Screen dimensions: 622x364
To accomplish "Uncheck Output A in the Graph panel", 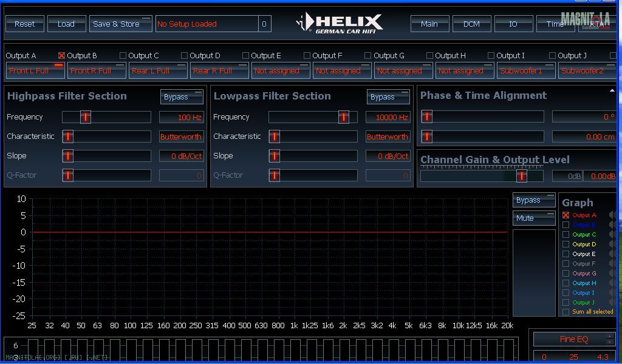I will [x=566, y=215].
